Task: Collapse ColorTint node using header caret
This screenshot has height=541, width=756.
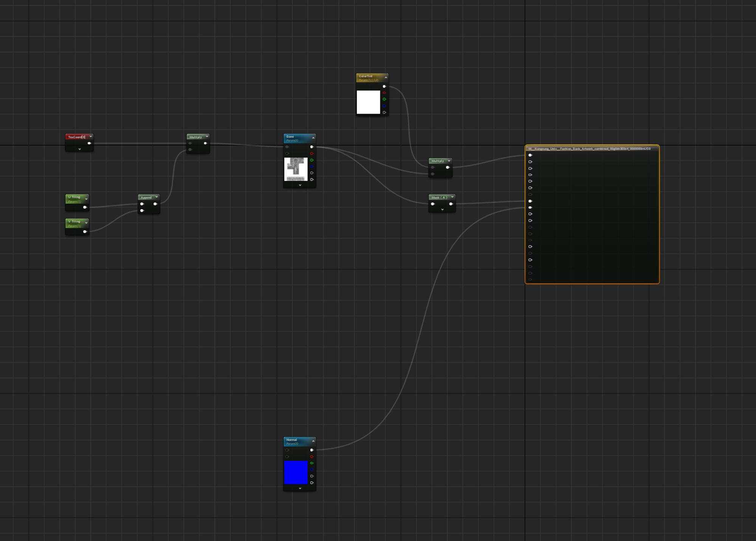Action: tap(386, 78)
